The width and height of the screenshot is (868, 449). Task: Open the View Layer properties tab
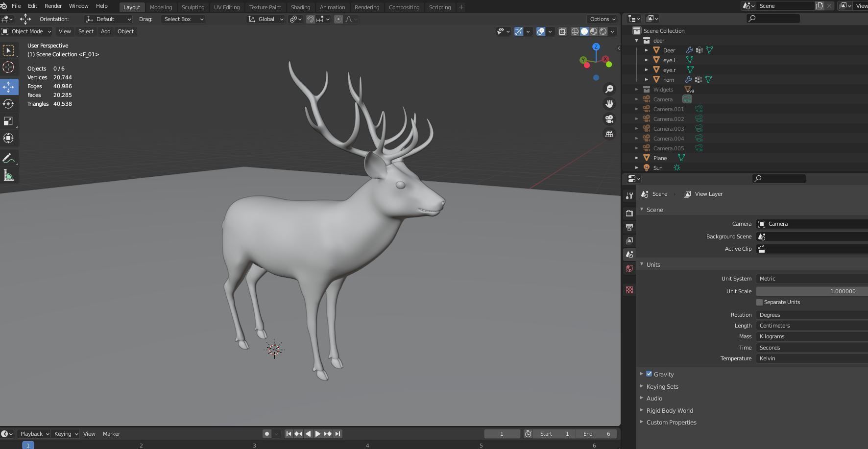(629, 241)
